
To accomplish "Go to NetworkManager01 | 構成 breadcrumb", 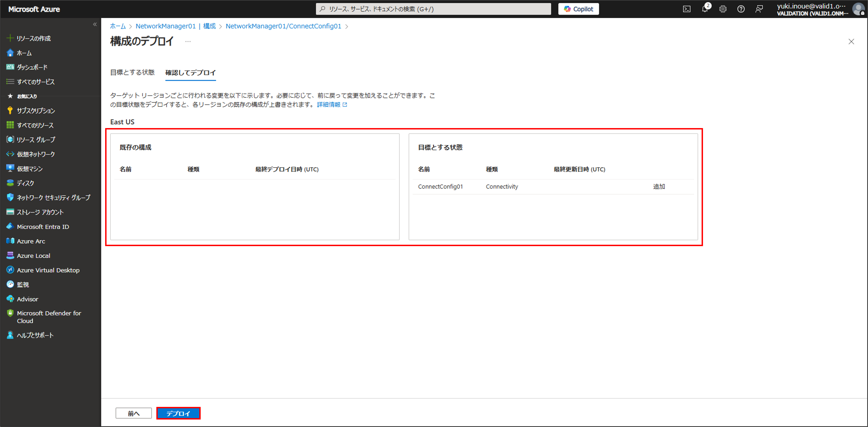I will [176, 26].
